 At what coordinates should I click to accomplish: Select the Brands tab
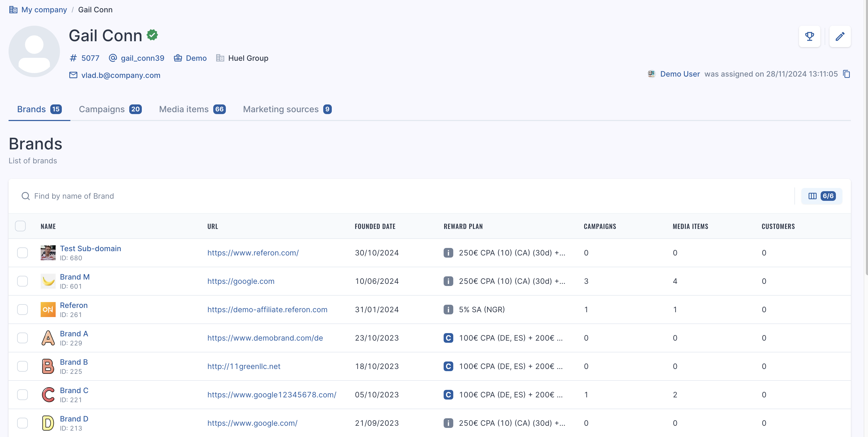[x=39, y=109]
